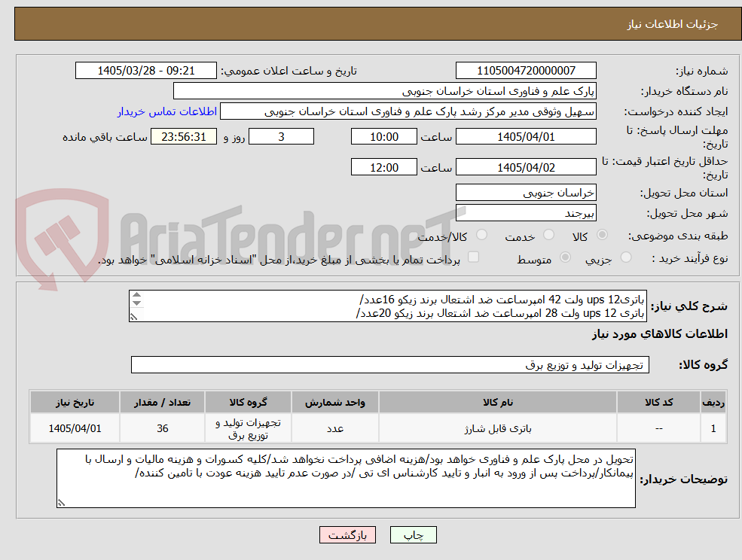
Task: Click quantity cell showing 36
Action: coord(162,428)
